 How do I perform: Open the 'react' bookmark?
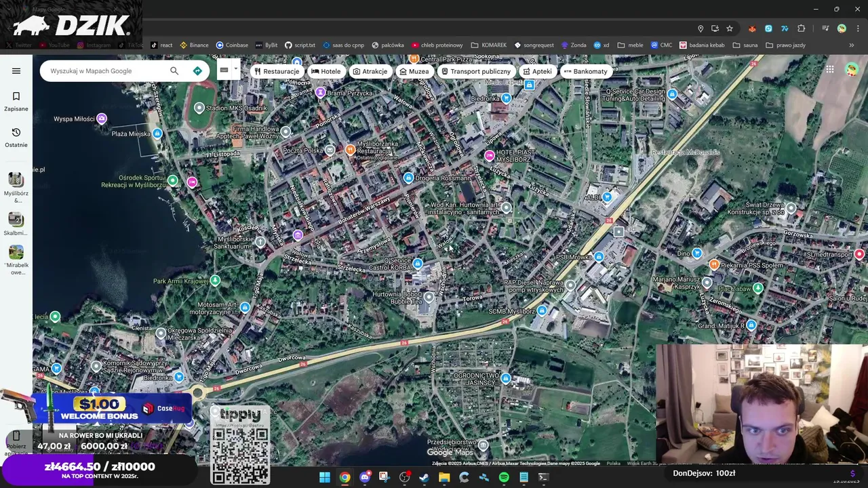[x=161, y=45]
